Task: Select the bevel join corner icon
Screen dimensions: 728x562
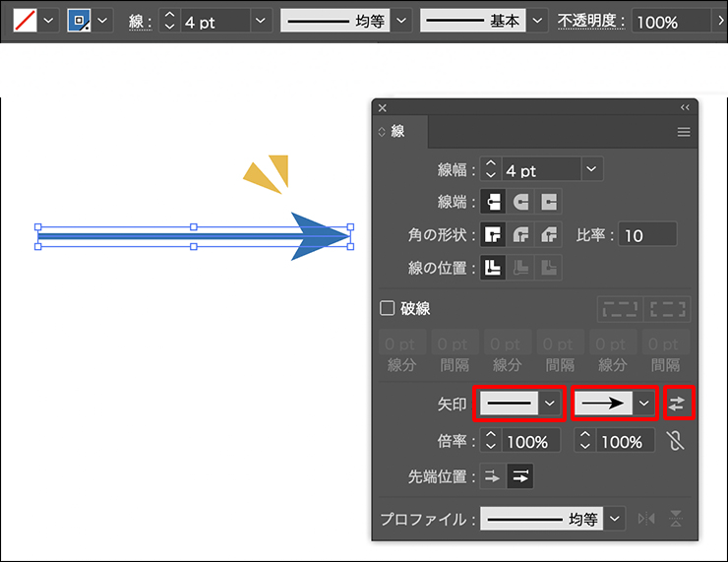Action: 548,235
